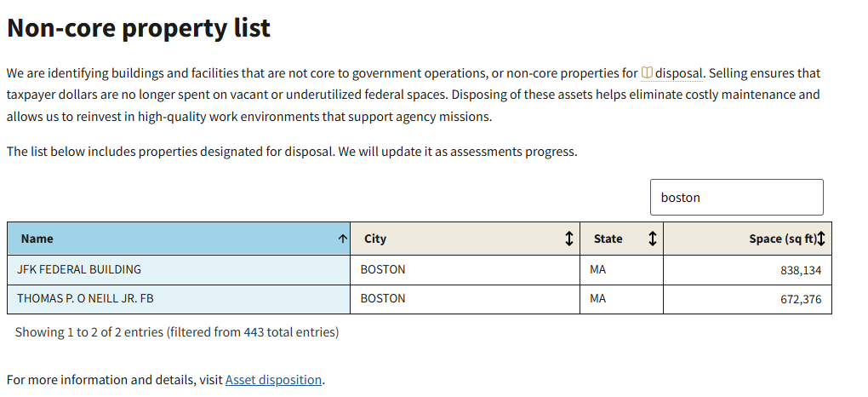
Task: Click BOSTON in the JFK Federal Building row
Action: [x=383, y=269]
